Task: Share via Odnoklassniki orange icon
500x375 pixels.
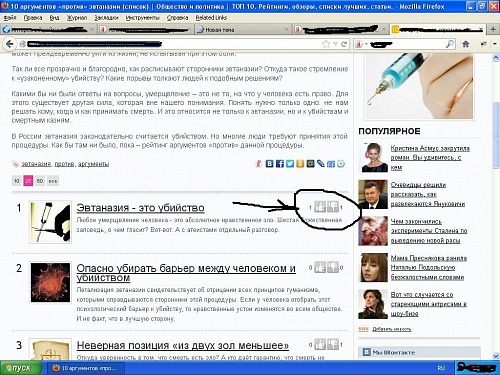Action: [x=300, y=164]
